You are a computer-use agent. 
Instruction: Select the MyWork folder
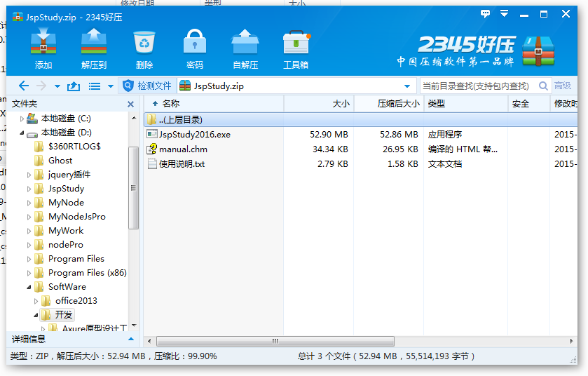tap(66, 230)
